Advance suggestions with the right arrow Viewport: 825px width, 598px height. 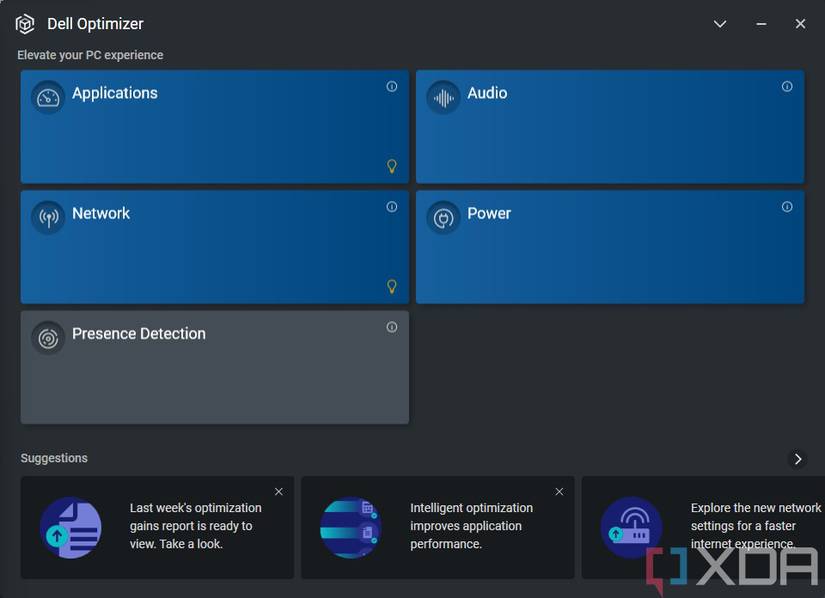(798, 459)
